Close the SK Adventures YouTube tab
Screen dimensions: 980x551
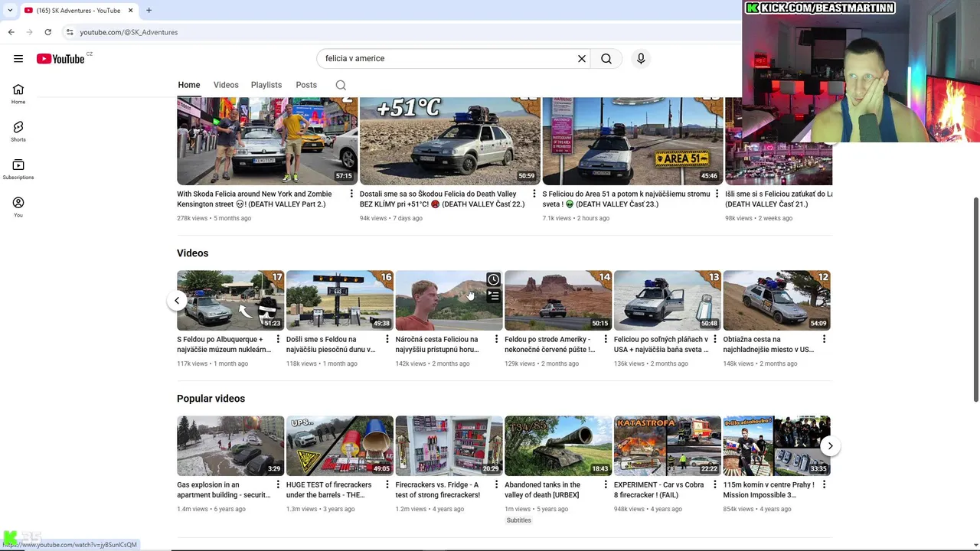click(130, 10)
